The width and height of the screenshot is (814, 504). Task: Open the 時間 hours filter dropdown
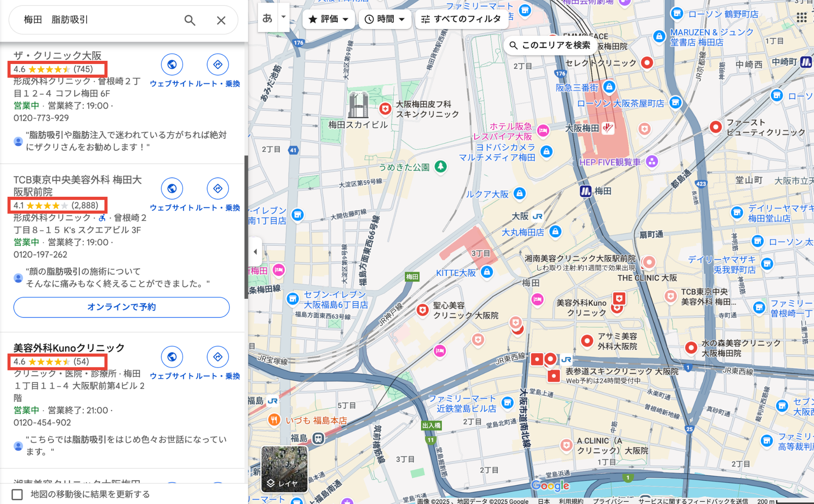[x=385, y=19]
